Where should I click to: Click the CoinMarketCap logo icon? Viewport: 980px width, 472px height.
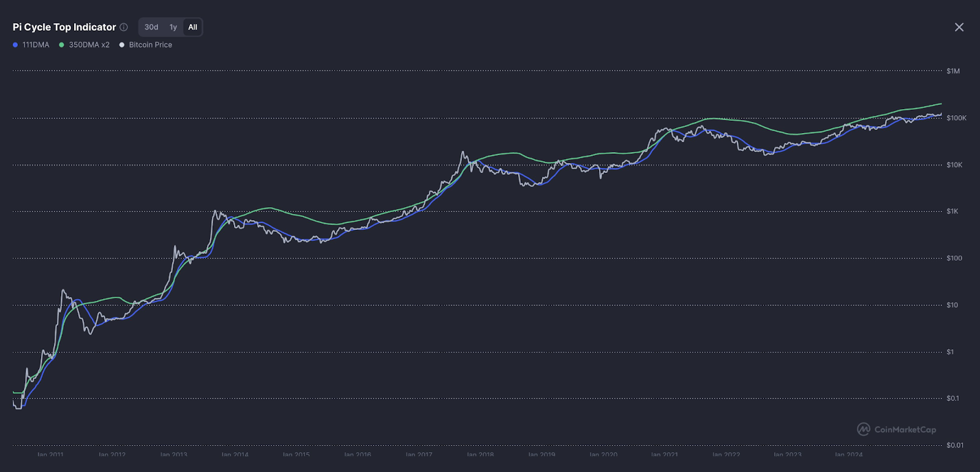point(864,429)
